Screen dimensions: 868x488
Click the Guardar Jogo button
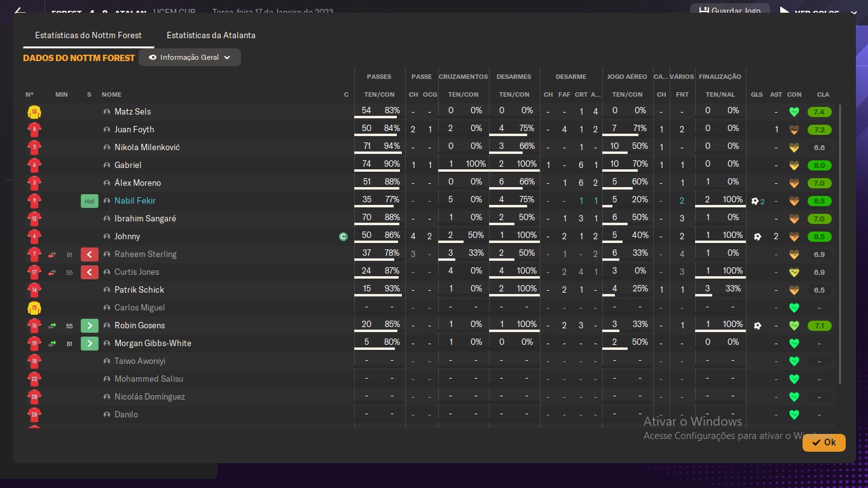click(730, 11)
